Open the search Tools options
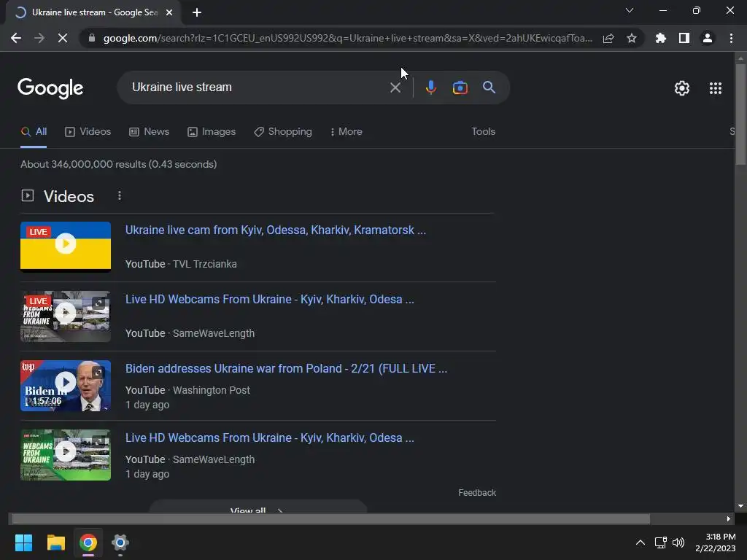Screen dimensions: 747x560 tap(483, 132)
